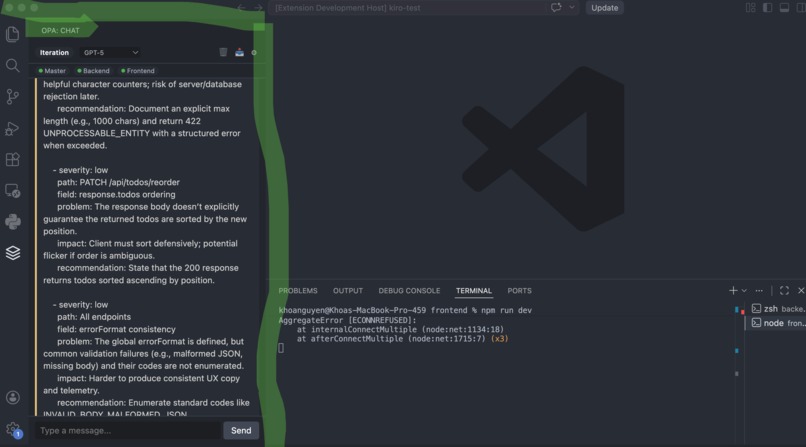
Task: Navigate back with the left arrow
Action: (x=241, y=8)
